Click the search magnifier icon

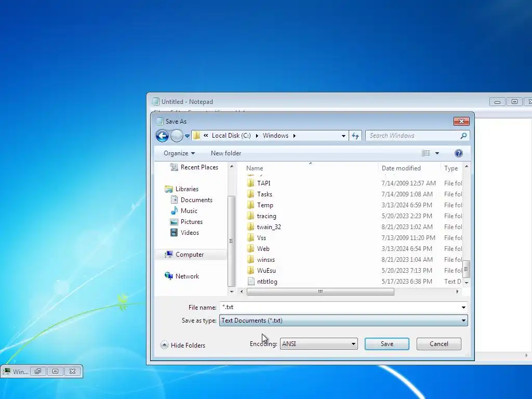[463, 136]
